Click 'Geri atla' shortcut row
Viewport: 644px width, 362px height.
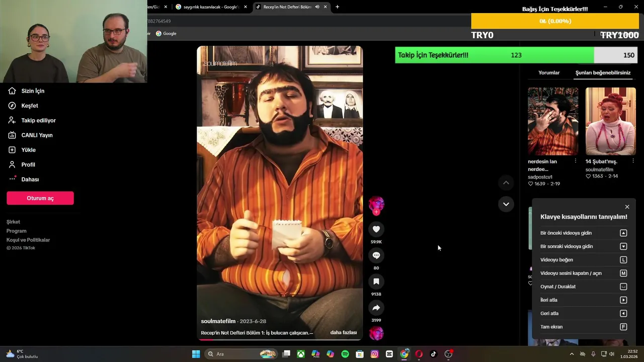[x=584, y=313]
